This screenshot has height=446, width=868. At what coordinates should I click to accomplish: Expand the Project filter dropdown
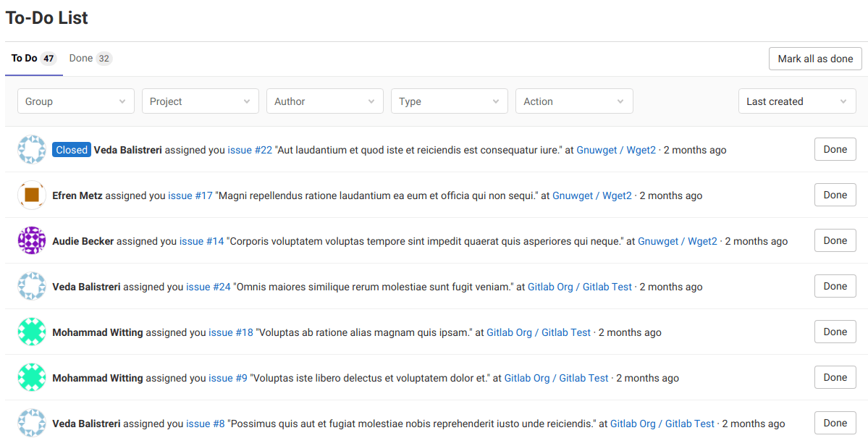click(x=200, y=101)
